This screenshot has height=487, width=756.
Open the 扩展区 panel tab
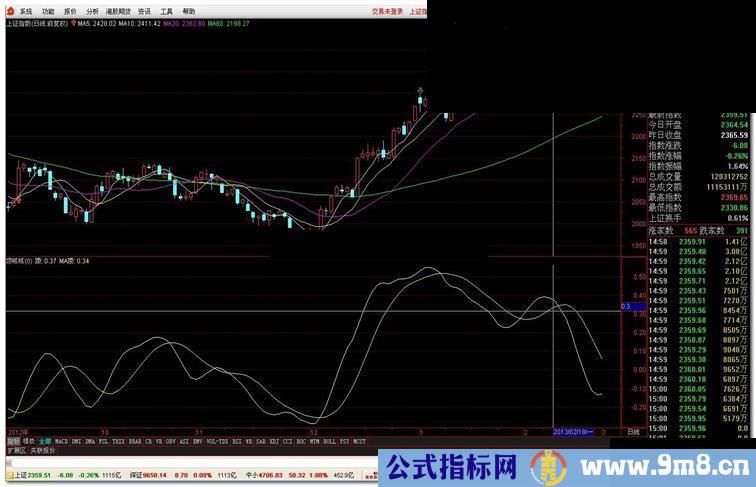[17, 451]
